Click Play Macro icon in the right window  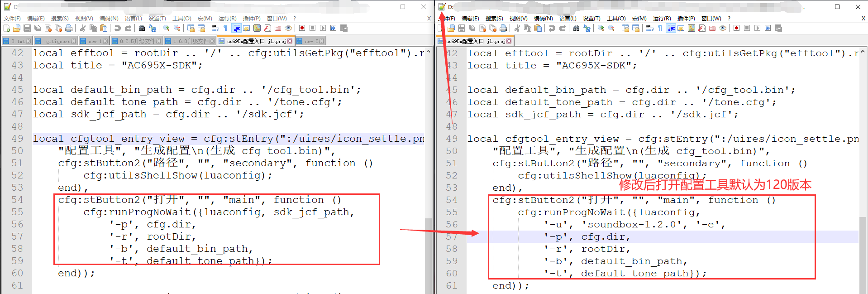pyautogui.click(x=757, y=28)
